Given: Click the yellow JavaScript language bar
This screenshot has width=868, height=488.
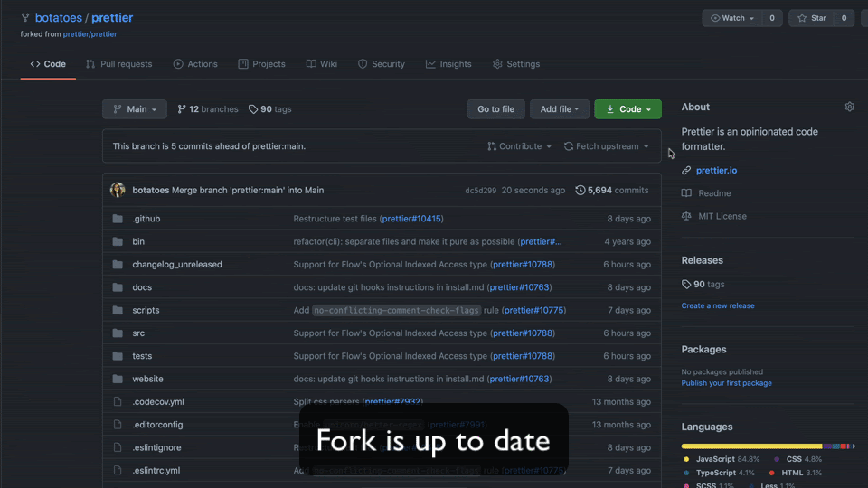Looking at the screenshot, I should (x=750, y=446).
